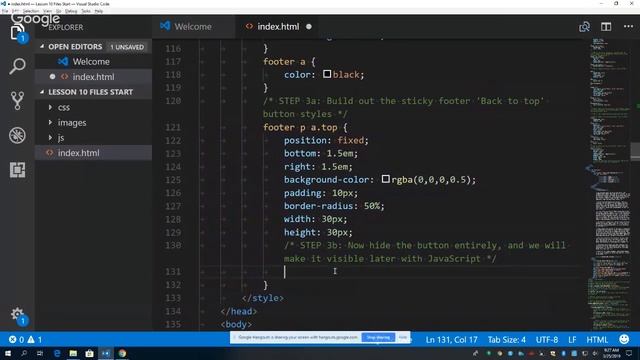Open File Explorer from taskbar
The image size is (640, 360).
(73, 353)
